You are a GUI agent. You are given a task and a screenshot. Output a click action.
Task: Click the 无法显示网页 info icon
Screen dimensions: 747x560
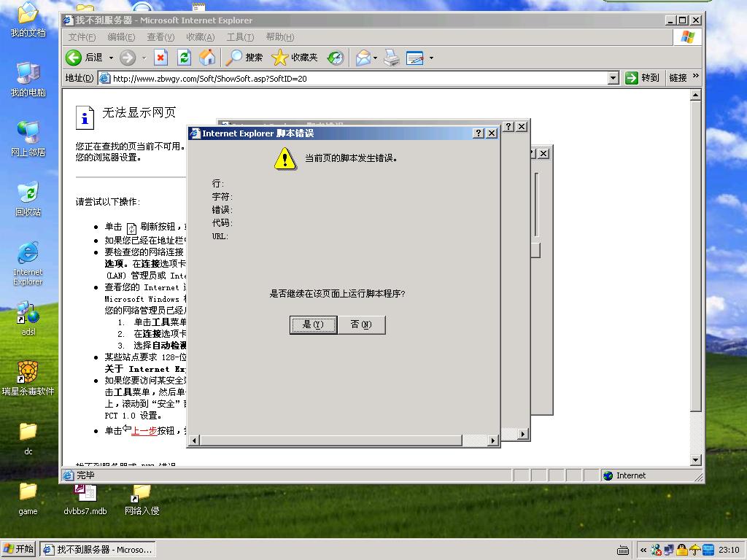[85, 117]
